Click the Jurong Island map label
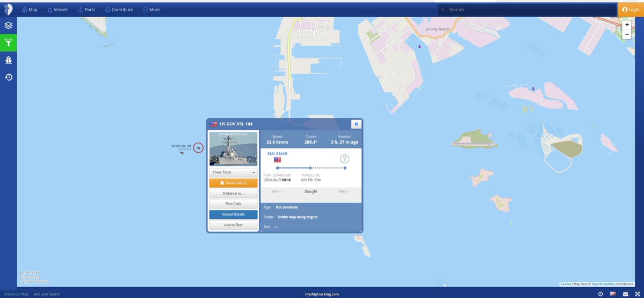 pyautogui.click(x=437, y=29)
